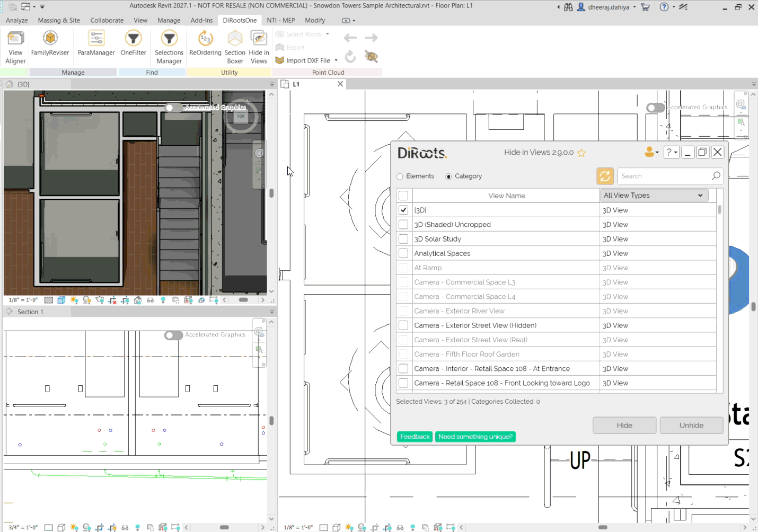The image size is (758, 532).
Task: Click the horizontal scrollbar thumb of 3D view
Action: pos(243,300)
